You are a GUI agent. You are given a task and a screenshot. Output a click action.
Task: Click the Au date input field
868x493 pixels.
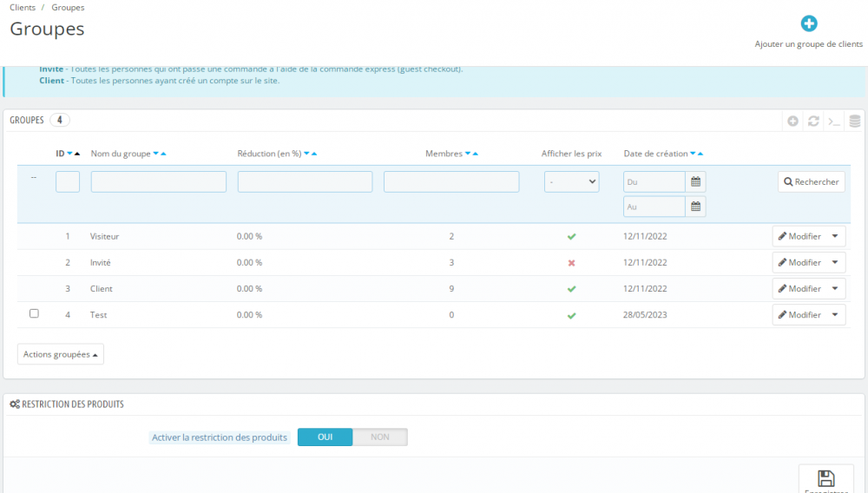pos(654,207)
